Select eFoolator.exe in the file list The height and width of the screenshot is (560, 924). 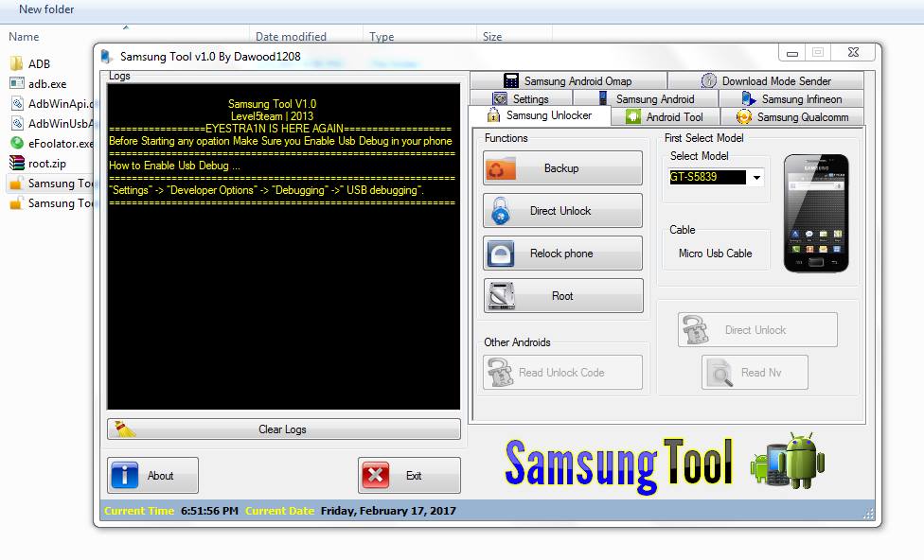(x=51, y=144)
